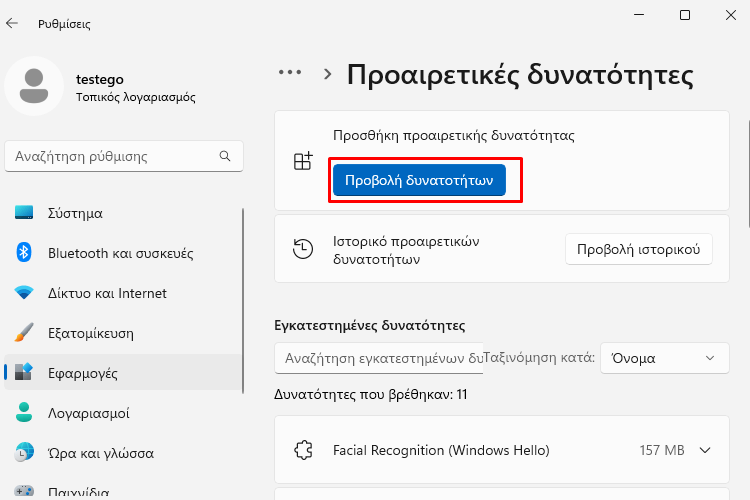Click the search magnifier icon in the sidebar
The height and width of the screenshot is (500, 750).
click(x=225, y=156)
